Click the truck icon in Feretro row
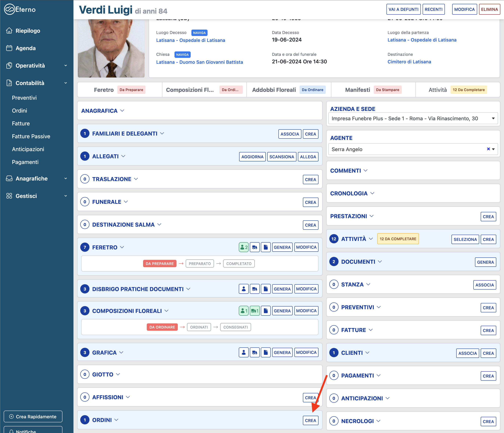504x433 pixels. pyautogui.click(x=254, y=247)
